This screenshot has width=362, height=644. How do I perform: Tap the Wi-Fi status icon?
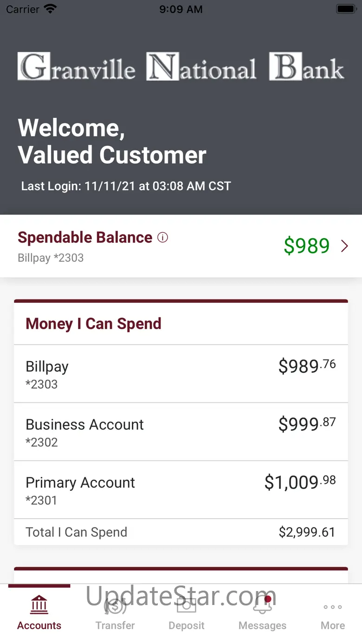(x=50, y=9)
